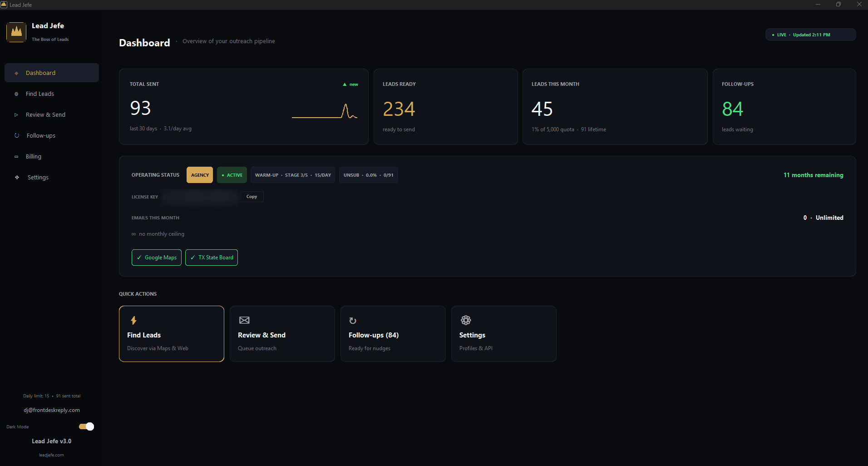Open Review & Send via its sidebar icon
Image resolution: width=868 pixels, height=466 pixels.
pyautogui.click(x=16, y=114)
